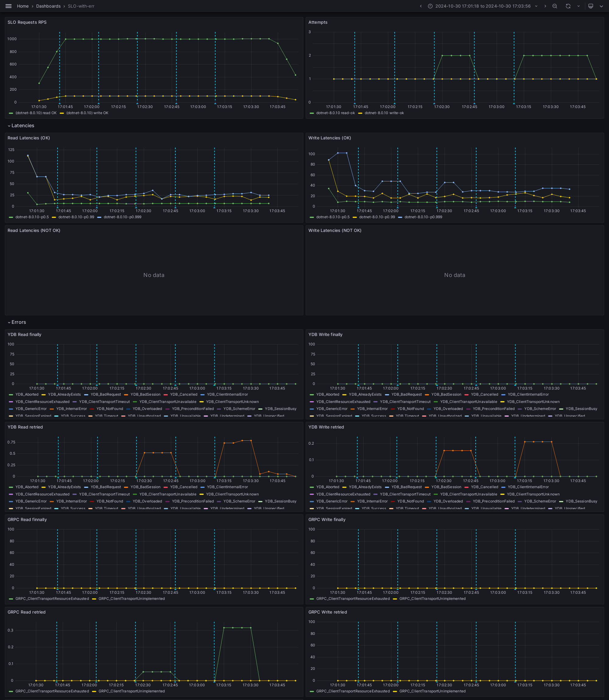Toggle 'dotnet-8.0.10 write-ok' series in Attempts legend
The width and height of the screenshot is (609, 700).
click(384, 113)
